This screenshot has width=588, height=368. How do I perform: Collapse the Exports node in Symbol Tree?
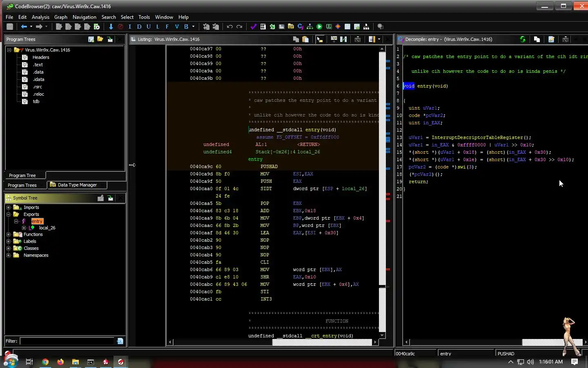tap(9, 214)
